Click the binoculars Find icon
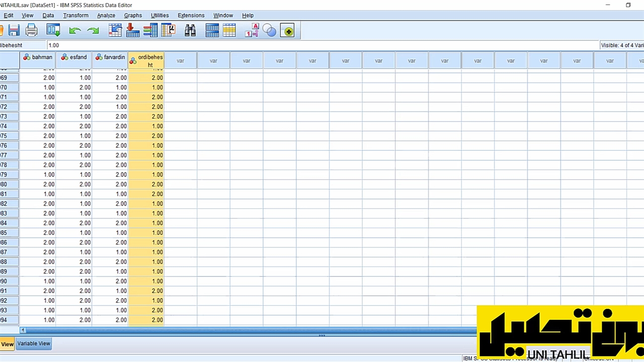Screen dimensions: 644x362 pos(190,31)
